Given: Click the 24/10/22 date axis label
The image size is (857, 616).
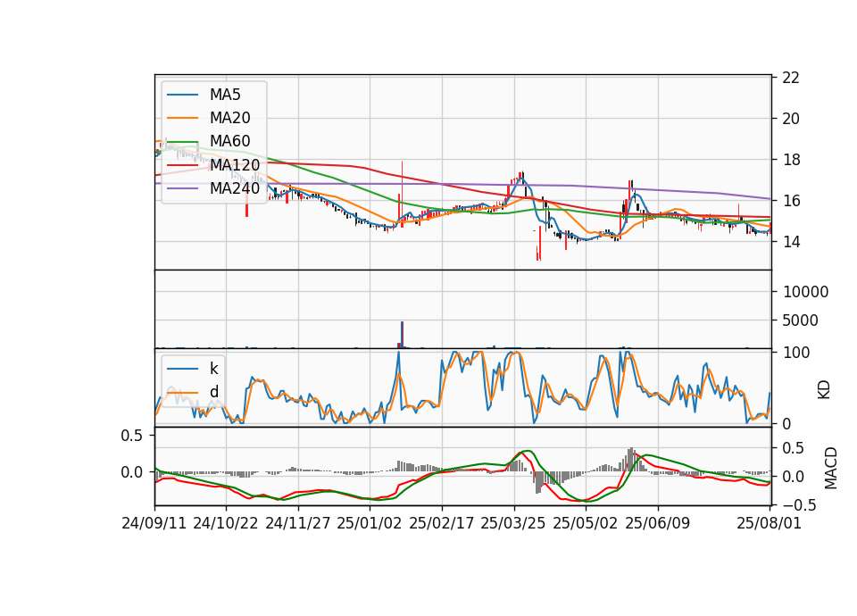Looking at the screenshot, I should point(225,523).
